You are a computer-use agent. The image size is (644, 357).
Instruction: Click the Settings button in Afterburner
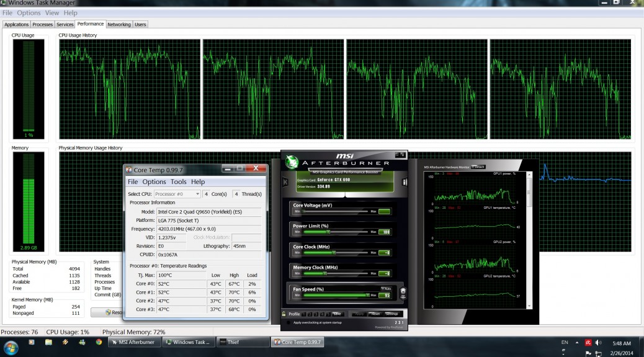pyautogui.click(x=391, y=314)
